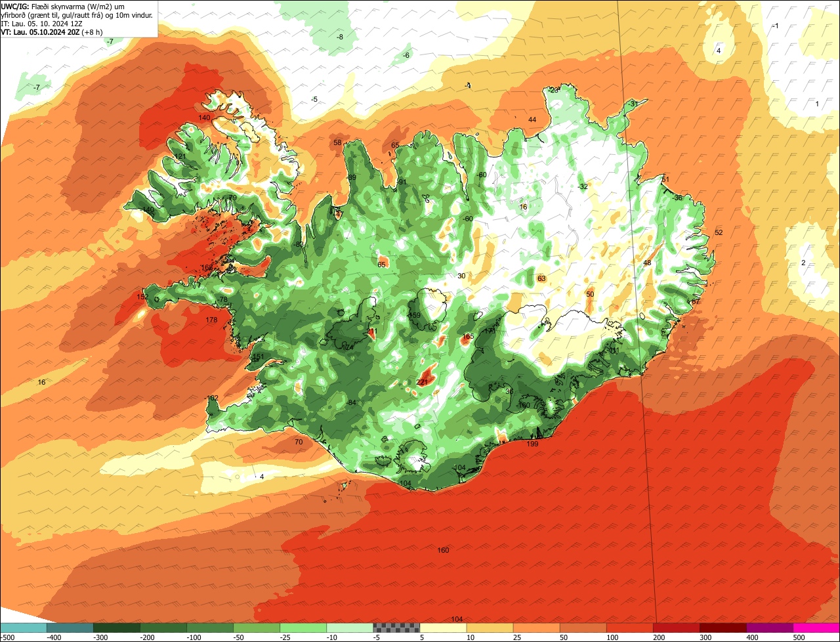Click the '500' legend label

[x=799, y=637]
